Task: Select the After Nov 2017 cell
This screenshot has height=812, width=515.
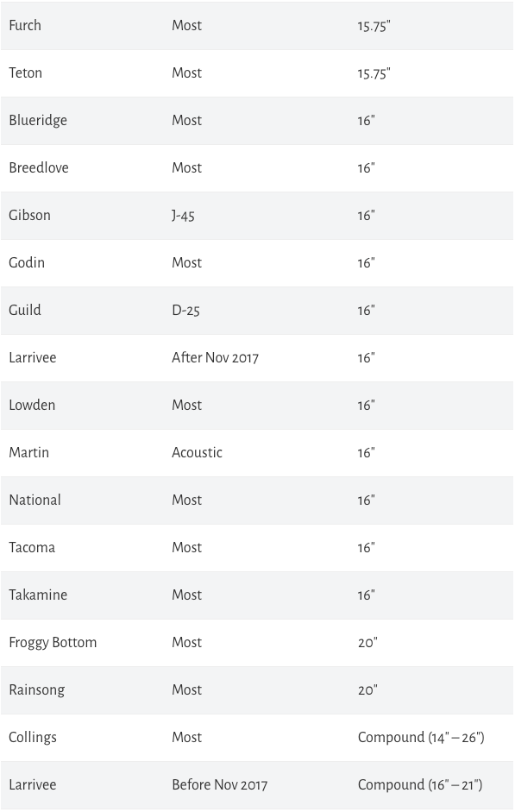Action: [216, 358]
